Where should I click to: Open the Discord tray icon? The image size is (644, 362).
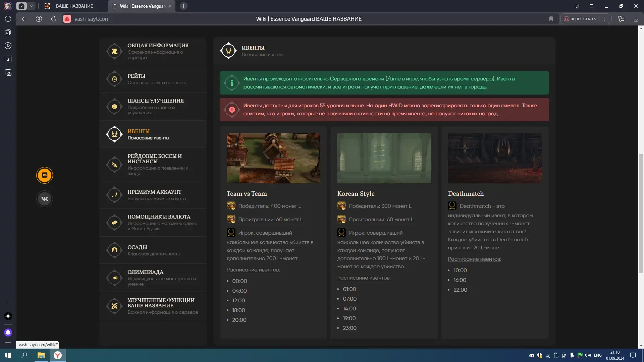(532, 355)
